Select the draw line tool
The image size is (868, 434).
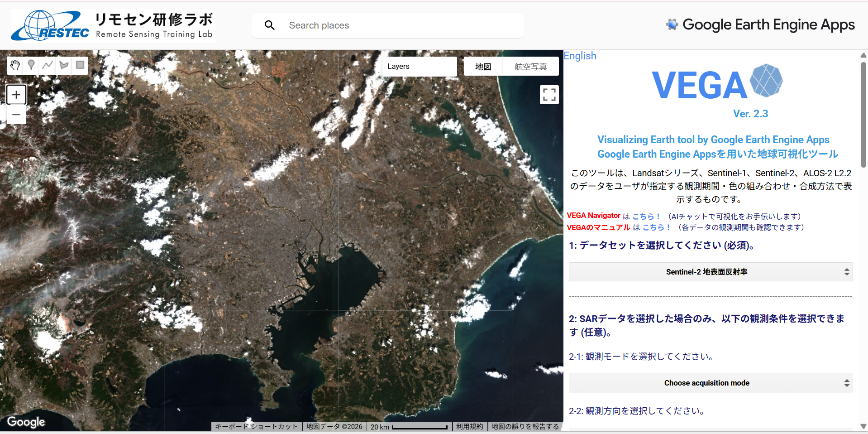coord(48,65)
